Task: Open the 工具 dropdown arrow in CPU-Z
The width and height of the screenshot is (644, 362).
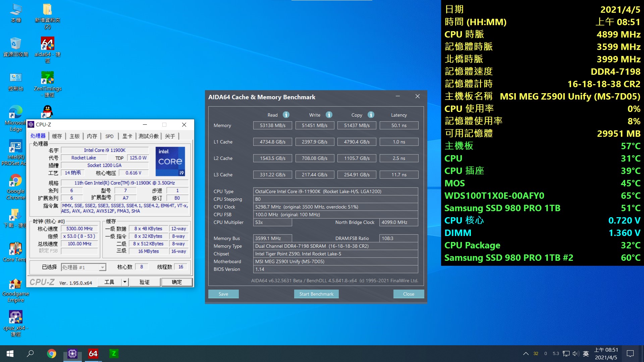Action: 124,282
